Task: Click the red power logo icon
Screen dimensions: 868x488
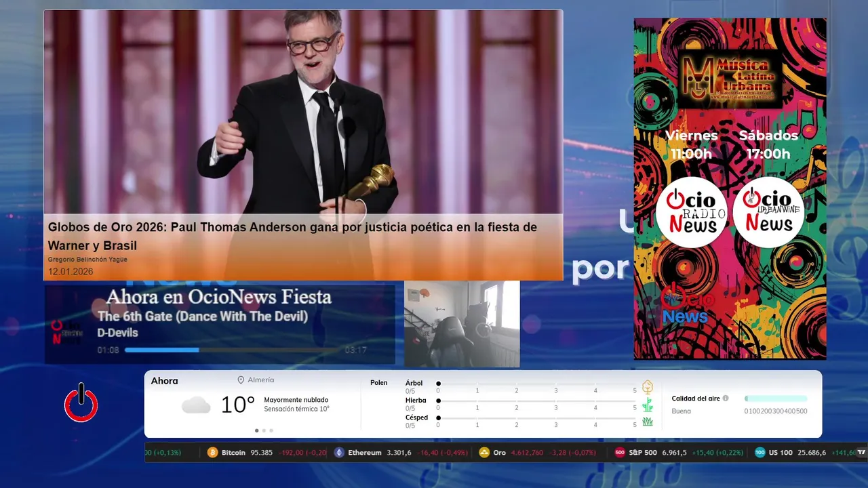Action: (x=81, y=403)
